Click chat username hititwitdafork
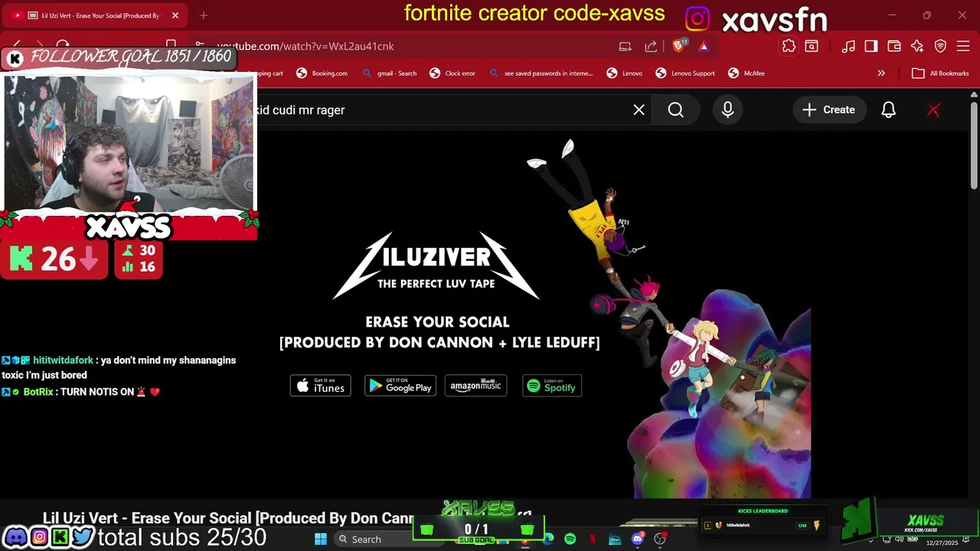 click(x=63, y=360)
